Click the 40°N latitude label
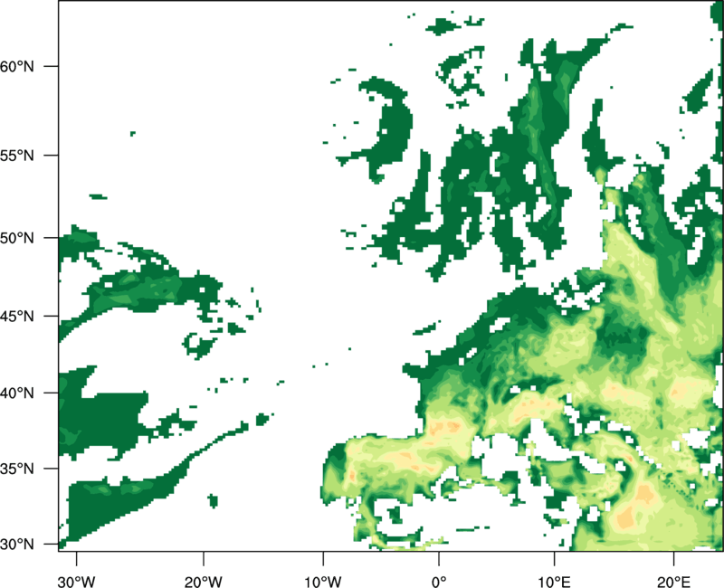This screenshot has width=724, height=588. pos(17,394)
